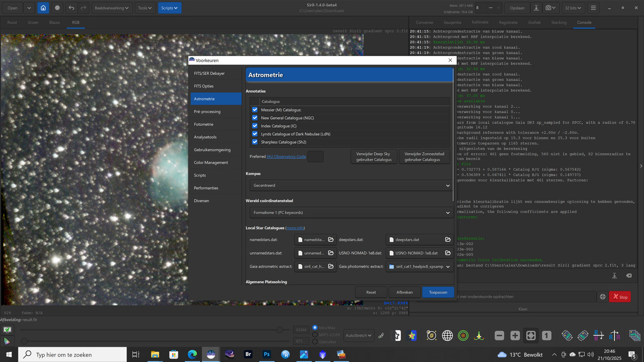Expand the Kompas dropdown set to Gecentreerd
Image resolution: width=644 pixels, height=362 pixels.
pyautogui.click(x=351, y=186)
